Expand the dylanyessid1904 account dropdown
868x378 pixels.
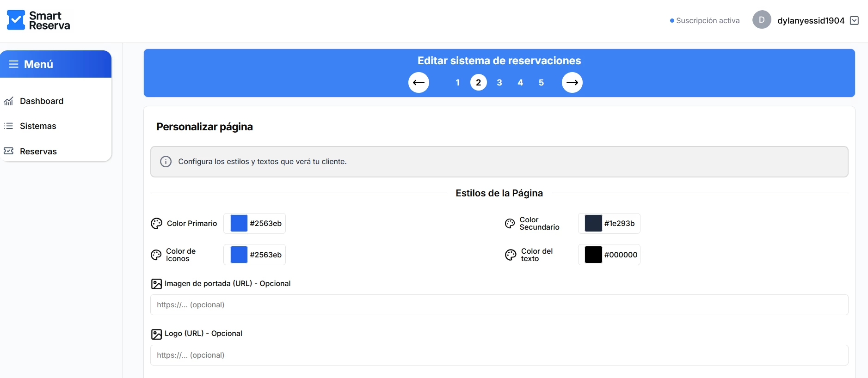click(x=855, y=21)
